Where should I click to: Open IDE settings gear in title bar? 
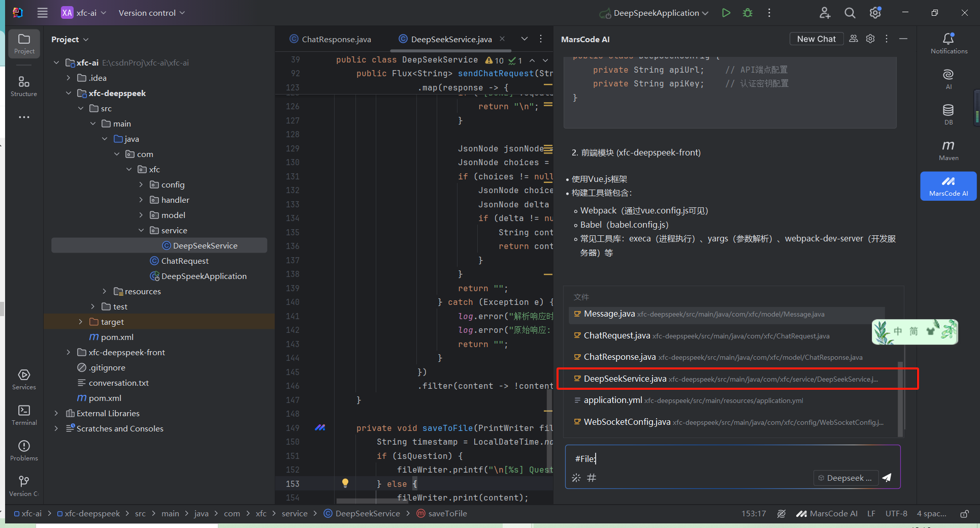pyautogui.click(x=875, y=13)
